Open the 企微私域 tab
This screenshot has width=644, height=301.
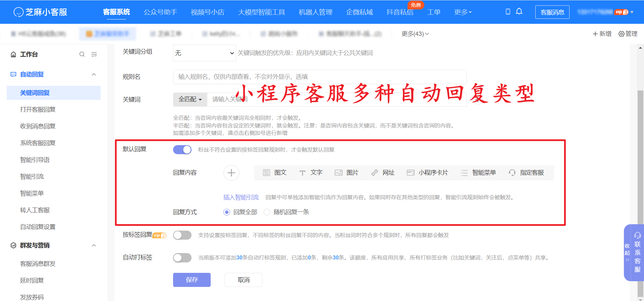[360, 12]
